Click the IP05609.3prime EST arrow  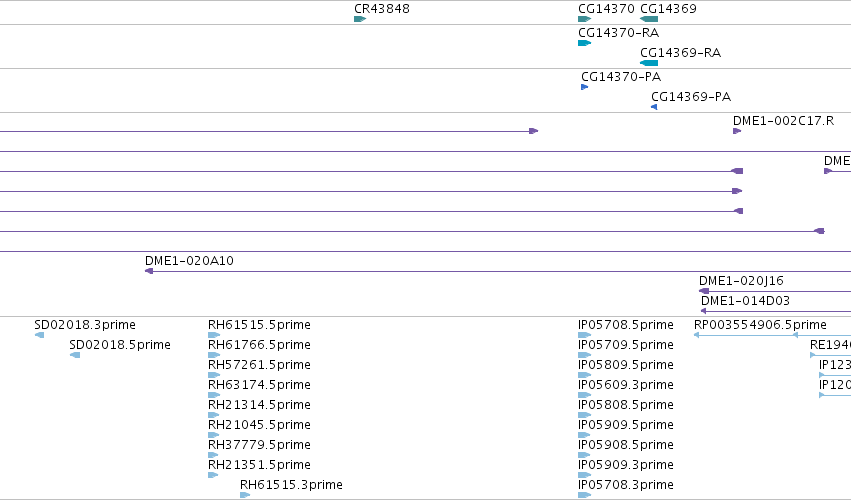click(x=585, y=395)
